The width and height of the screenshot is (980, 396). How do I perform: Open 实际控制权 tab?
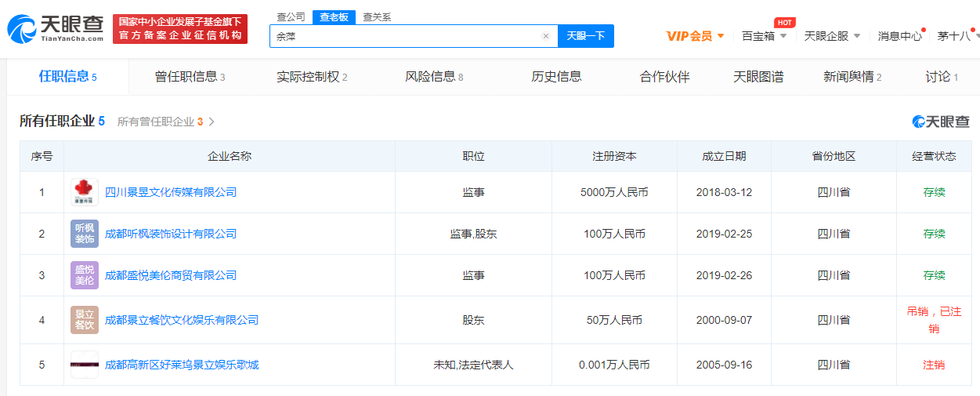coord(312,76)
